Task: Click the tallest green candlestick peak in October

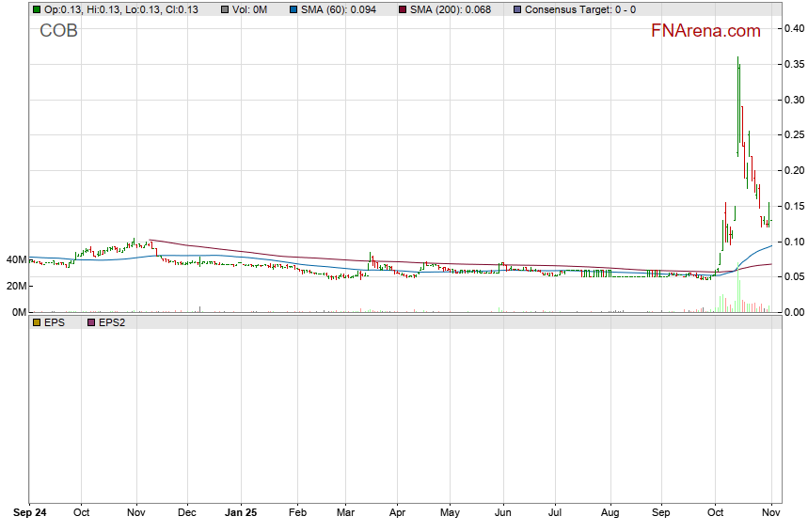Action: coord(737,60)
